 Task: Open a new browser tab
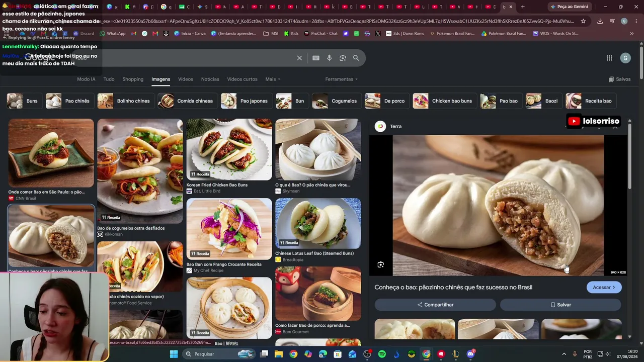[523, 7]
